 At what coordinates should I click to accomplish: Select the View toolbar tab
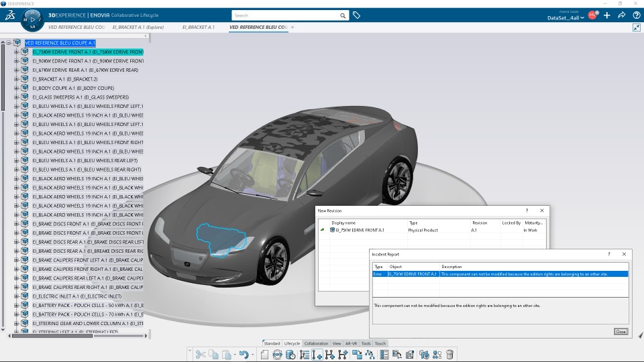coord(337,343)
